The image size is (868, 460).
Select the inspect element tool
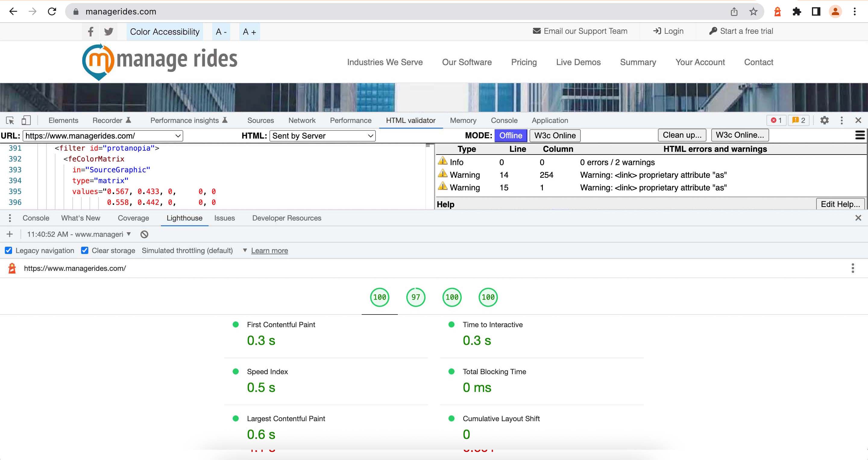click(10, 120)
